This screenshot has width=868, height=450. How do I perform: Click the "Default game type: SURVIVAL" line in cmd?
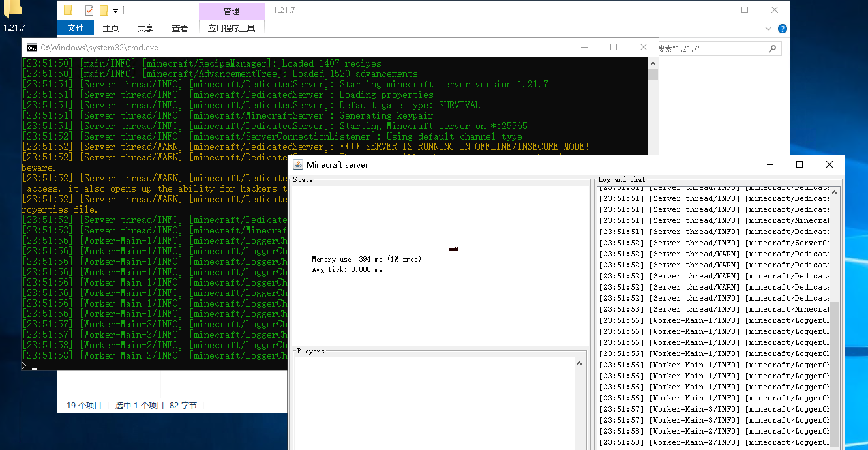pos(251,105)
